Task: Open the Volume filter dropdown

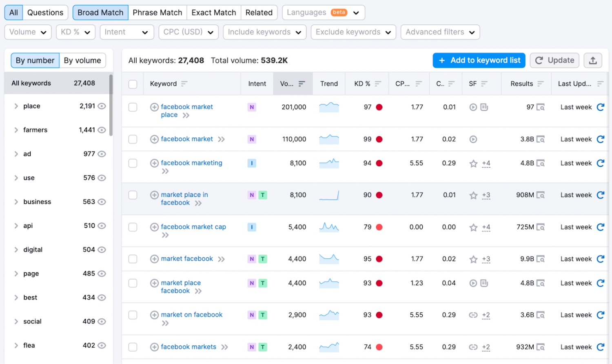Action: pyautogui.click(x=28, y=32)
